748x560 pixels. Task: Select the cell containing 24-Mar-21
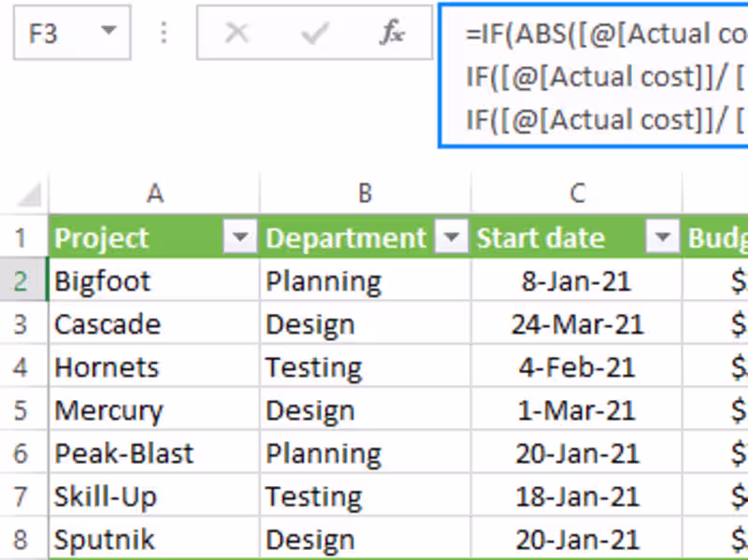pos(576,323)
